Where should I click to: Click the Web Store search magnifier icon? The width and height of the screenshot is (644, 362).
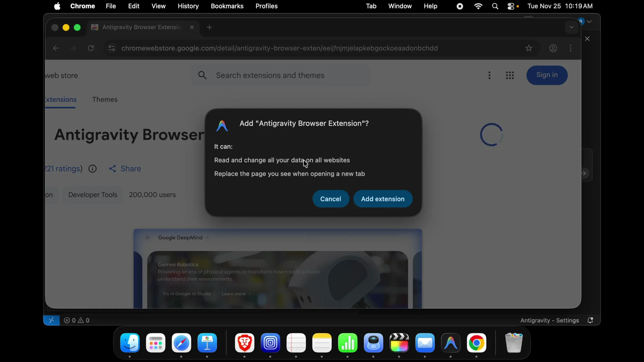click(202, 75)
